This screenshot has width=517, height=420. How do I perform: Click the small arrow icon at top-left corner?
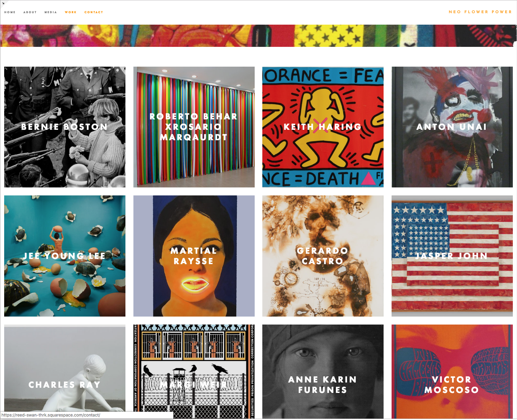click(x=3, y=3)
